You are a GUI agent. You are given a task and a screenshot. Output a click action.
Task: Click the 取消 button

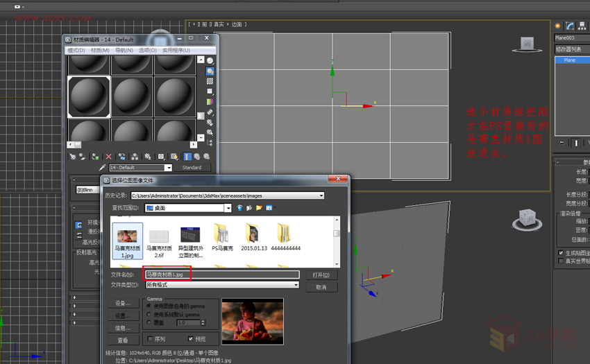click(x=321, y=287)
